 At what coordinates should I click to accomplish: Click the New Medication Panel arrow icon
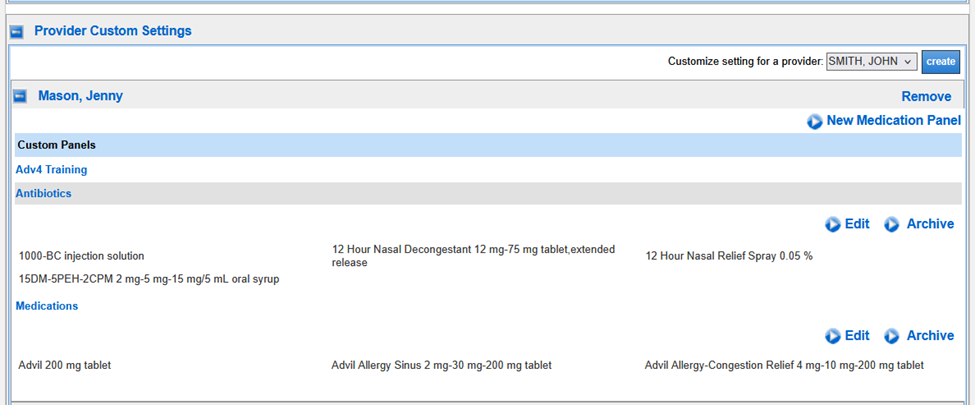[815, 121]
